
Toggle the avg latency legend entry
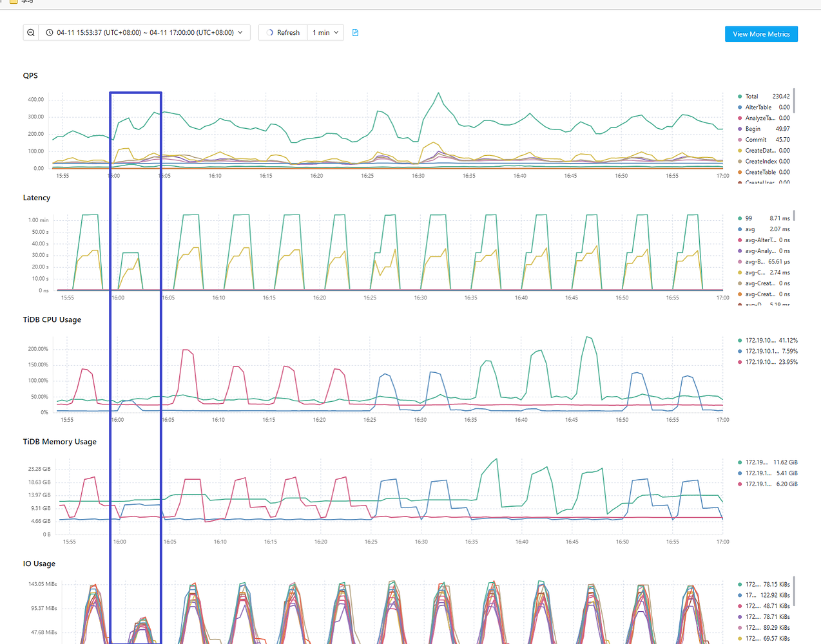749,229
